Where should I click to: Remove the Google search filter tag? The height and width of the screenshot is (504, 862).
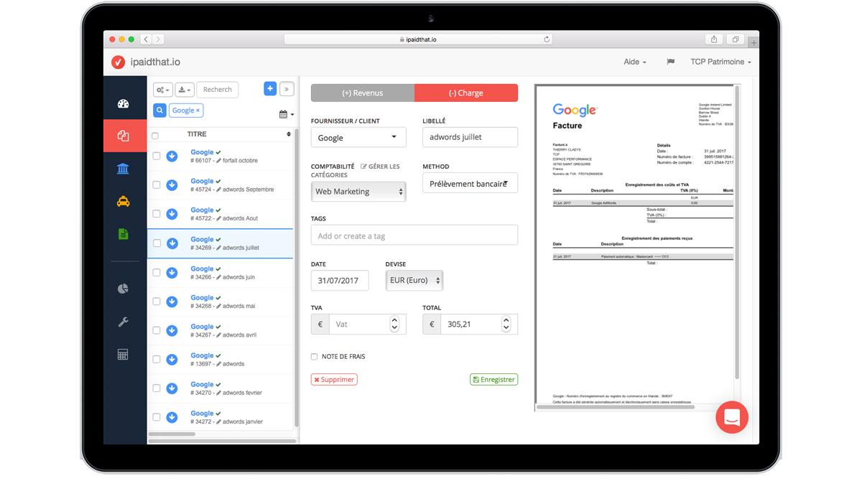[198, 111]
